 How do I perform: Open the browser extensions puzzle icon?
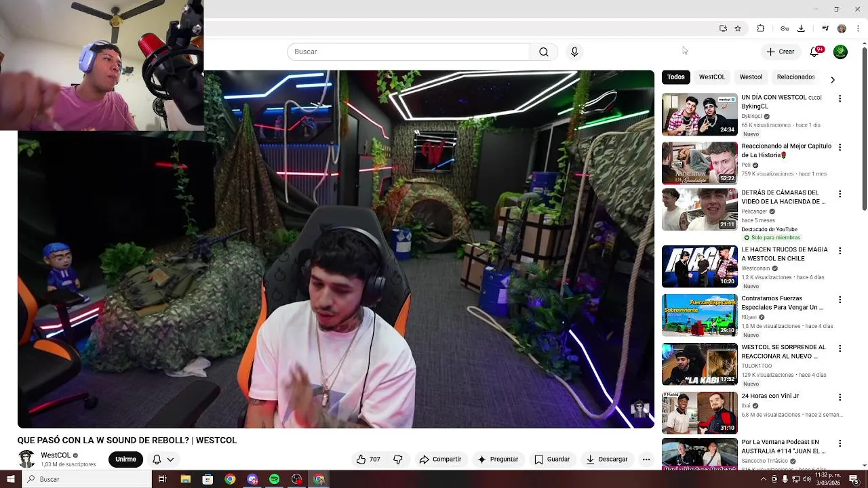(x=761, y=28)
